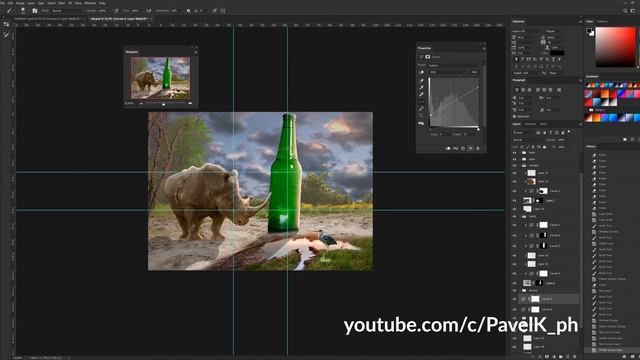Image resolution: width=640 pixels, height=360 pixels.
Task: Create new adjustment layer from Layers footer
Action: (x=554, y=356)
